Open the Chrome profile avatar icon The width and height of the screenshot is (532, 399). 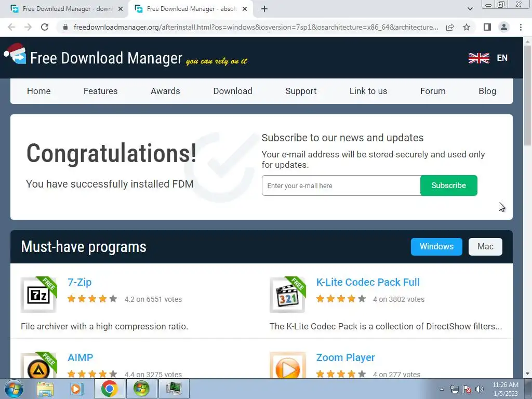tap(504, 27)
